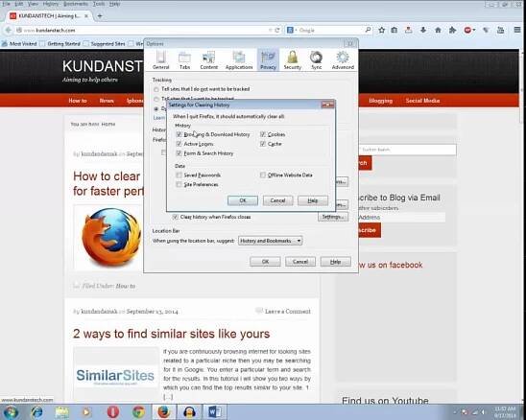Open the History menu
The image size is (526, 420).
click(x=51, y=4)
